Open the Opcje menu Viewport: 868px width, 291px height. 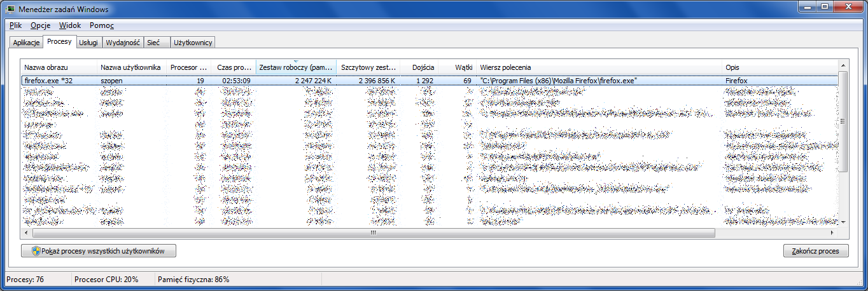click(x=40, y=25)
